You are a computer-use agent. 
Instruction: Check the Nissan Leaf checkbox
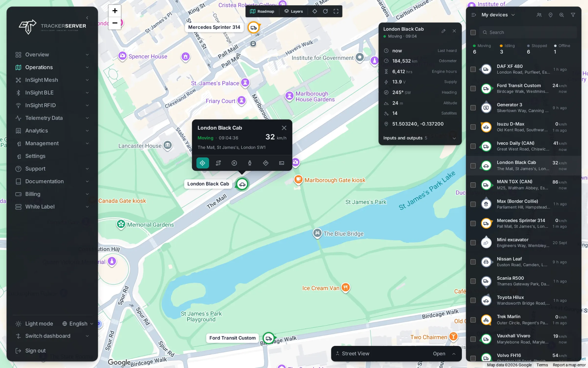point(473,262)
